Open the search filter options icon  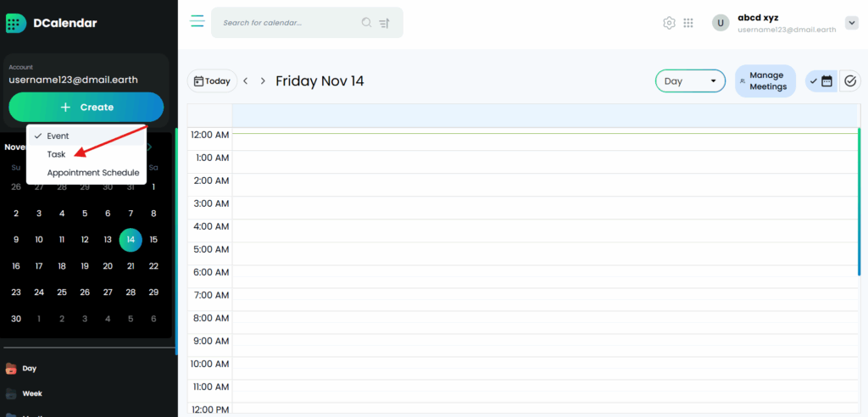(385, 23)
